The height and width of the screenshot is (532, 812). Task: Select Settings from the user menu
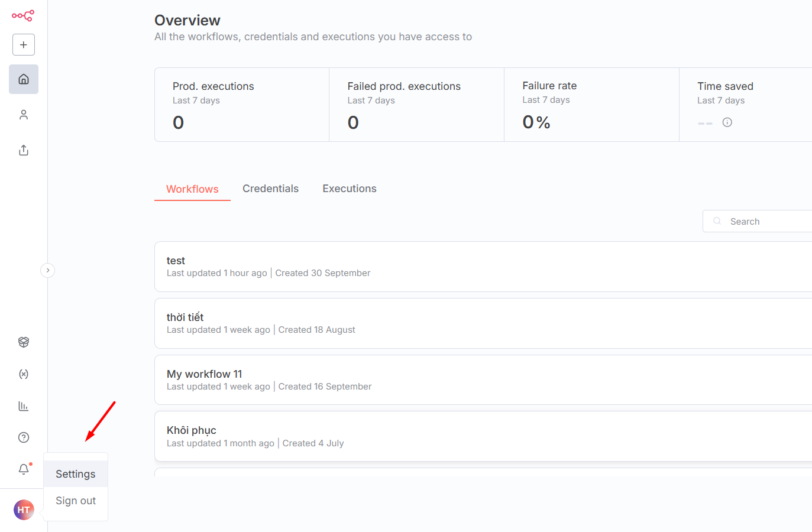pos(76,474)
